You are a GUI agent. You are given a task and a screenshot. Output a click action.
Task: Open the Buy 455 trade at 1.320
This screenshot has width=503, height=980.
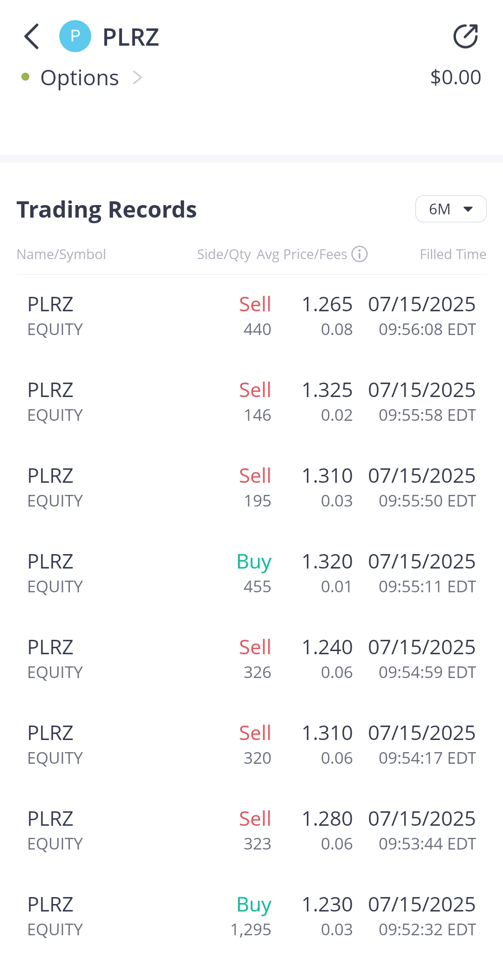(x=251, y=574)
